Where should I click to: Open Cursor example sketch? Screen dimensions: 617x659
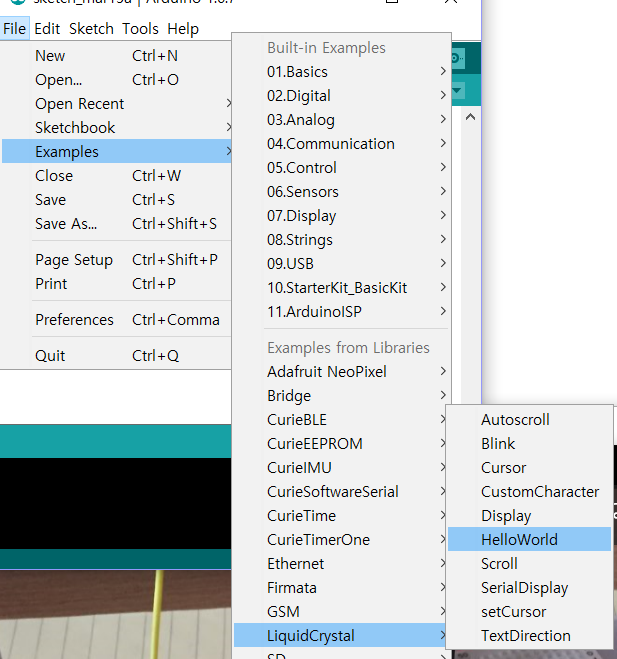[x=529, y=467]
